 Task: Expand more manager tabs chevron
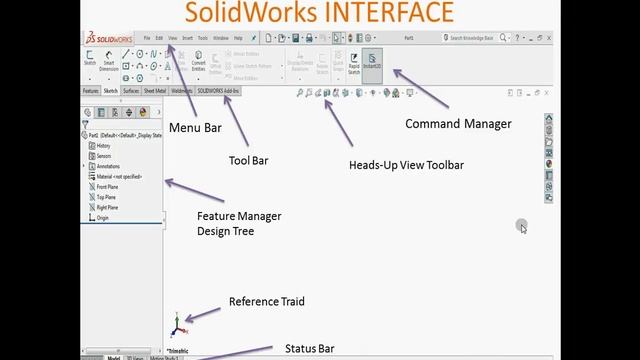click(159, 112)
